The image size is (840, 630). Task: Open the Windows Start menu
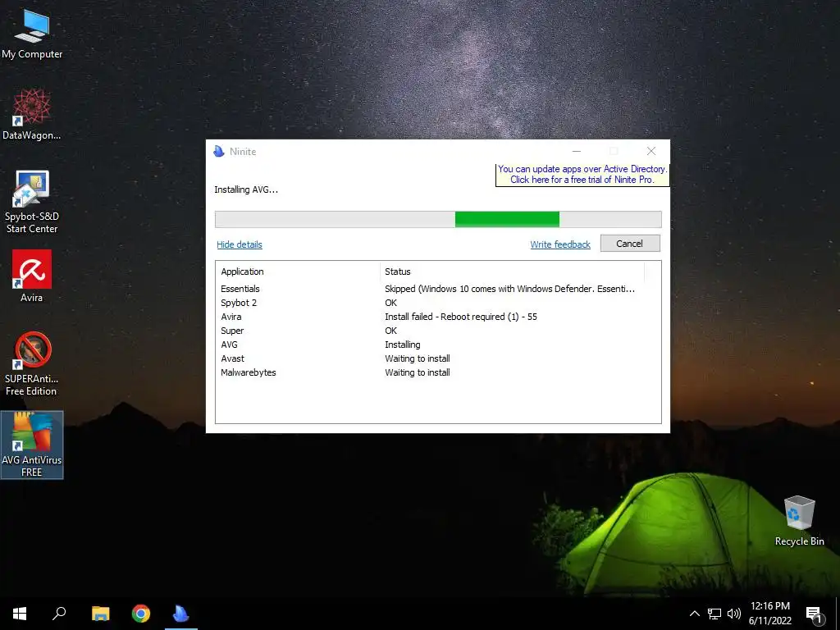(20, 614)
